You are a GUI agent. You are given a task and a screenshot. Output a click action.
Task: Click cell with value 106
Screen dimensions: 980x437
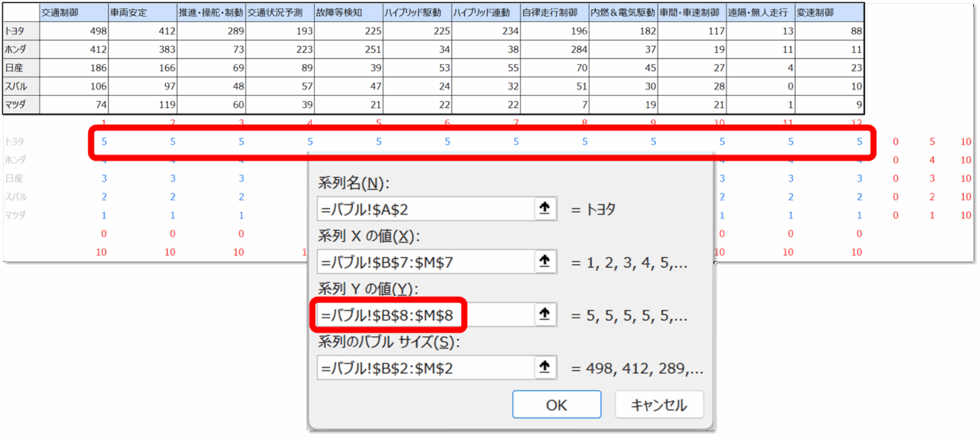click(73, 86)
